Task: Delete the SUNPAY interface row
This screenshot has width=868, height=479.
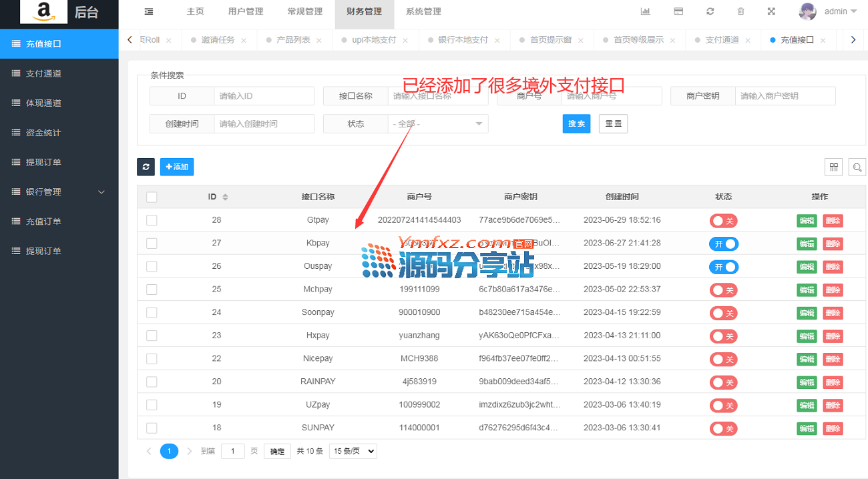Action: pyautogui.click(x=833, y=428)
